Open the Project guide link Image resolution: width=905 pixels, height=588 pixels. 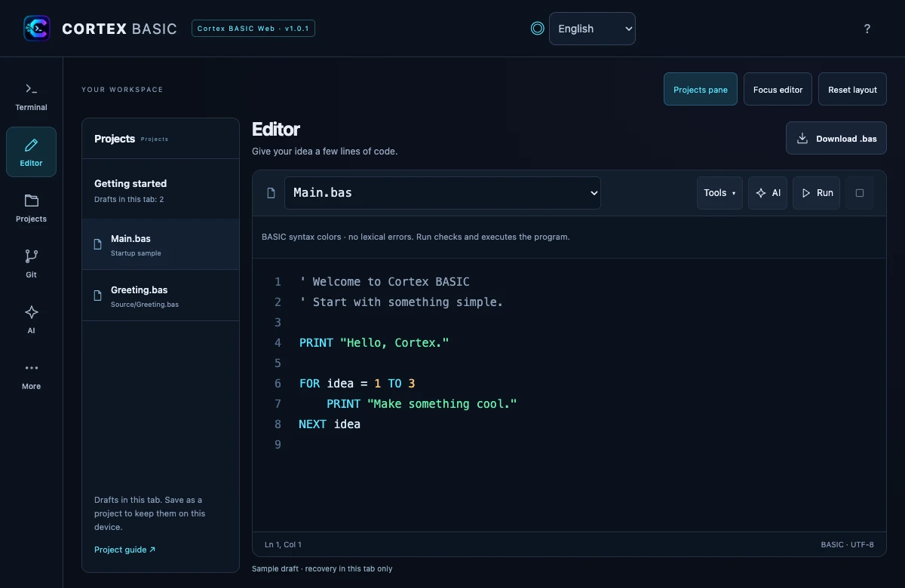coord(124,550)
